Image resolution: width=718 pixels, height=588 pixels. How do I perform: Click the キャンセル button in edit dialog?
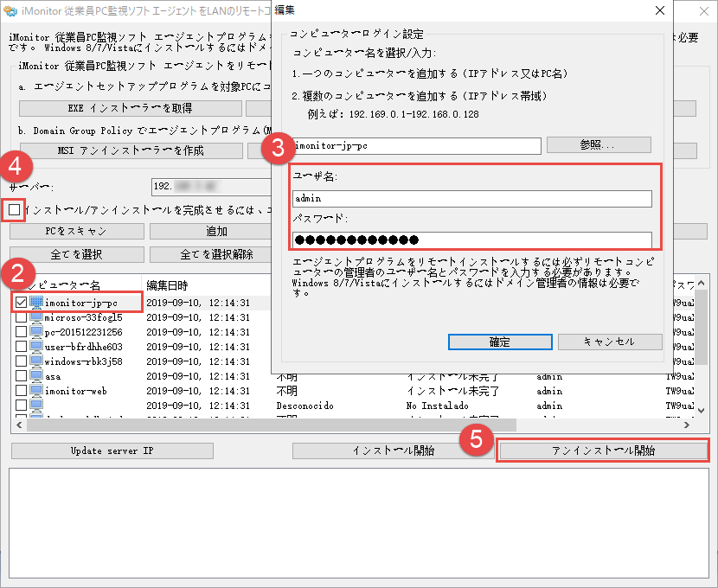pyautogui.click(x=610, y=342)
